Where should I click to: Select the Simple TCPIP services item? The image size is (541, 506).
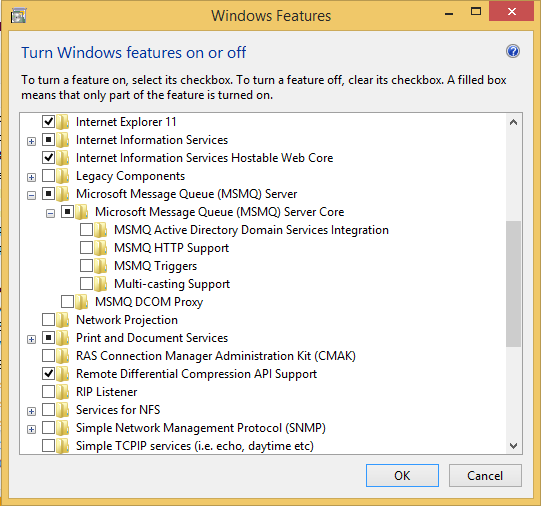(x=195, y=446)
